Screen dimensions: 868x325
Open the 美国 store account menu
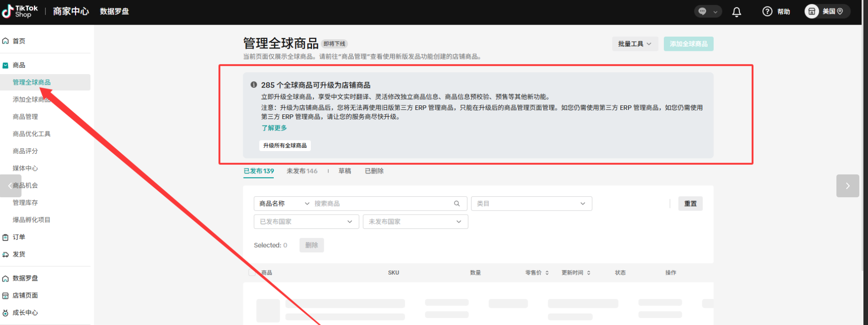[828, 11]
